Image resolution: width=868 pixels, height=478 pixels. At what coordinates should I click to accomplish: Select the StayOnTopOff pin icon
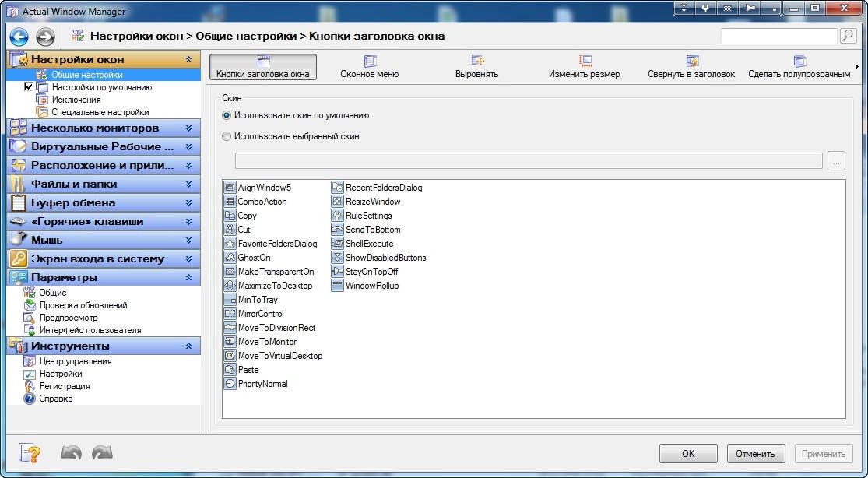click(x=337, y=272)
